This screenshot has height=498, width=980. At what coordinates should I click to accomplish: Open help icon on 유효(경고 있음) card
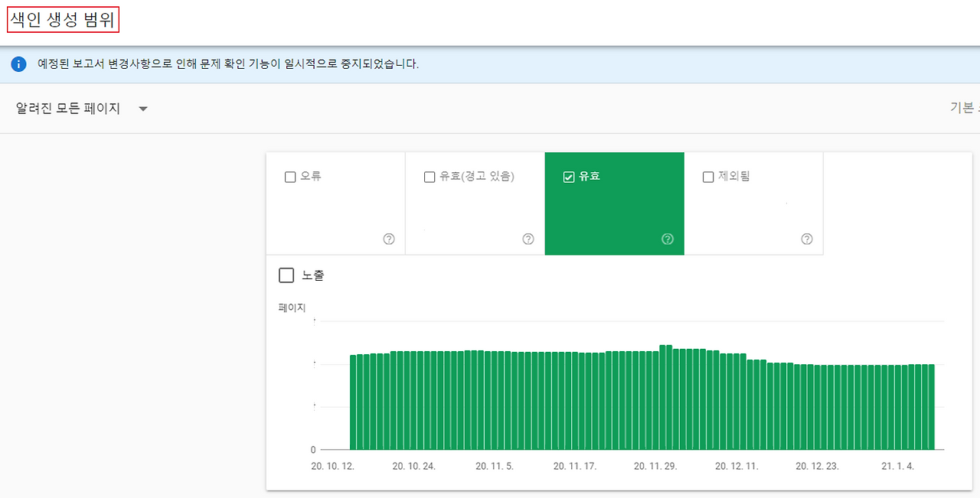528,239
